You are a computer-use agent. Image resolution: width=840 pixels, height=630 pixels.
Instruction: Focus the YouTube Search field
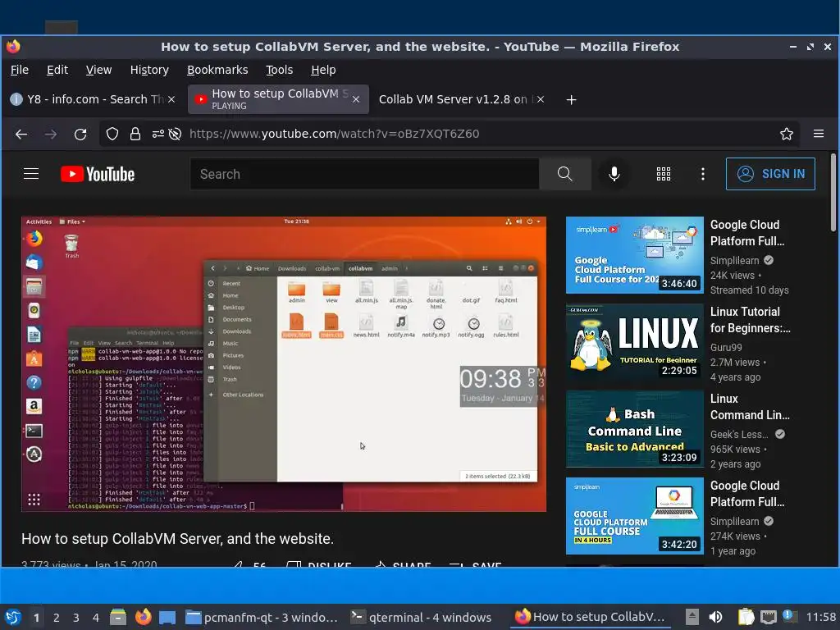364,174
